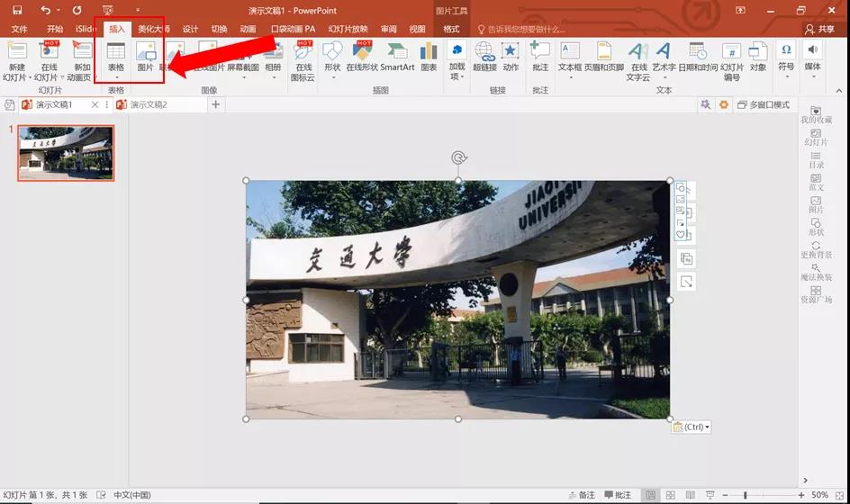850x504 pixels.
Task: Save the presentation with the Save icon
Action: (x=17, y=10)
